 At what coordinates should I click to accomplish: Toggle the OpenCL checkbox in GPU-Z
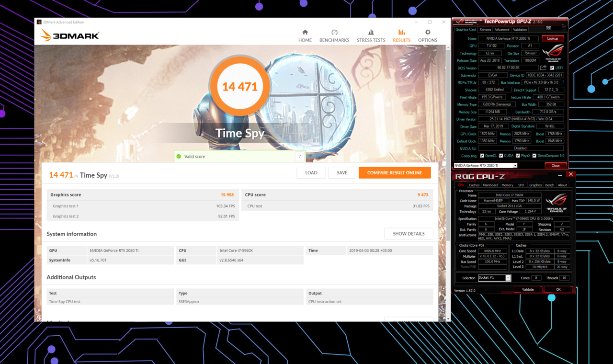click(x=482, y=156)
